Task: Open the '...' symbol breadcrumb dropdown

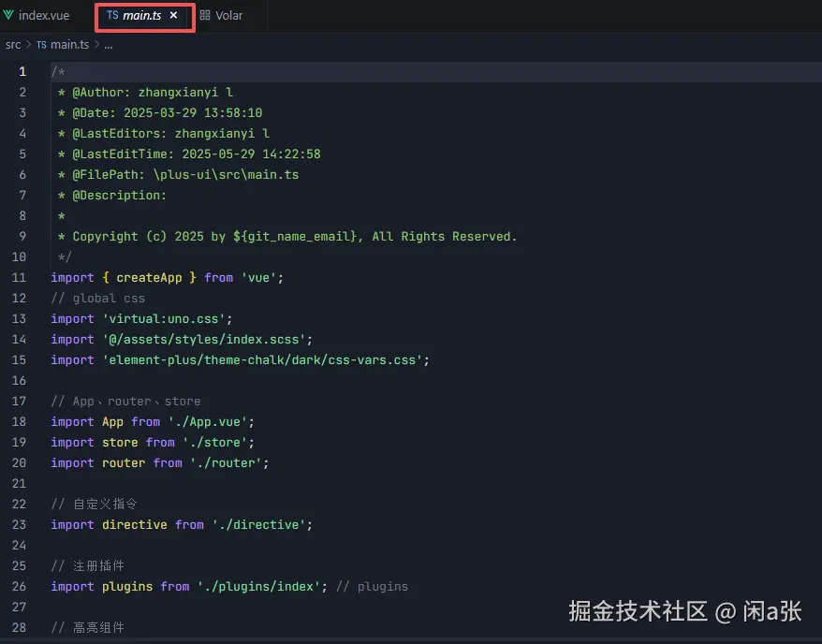Action: coord(108,44)
